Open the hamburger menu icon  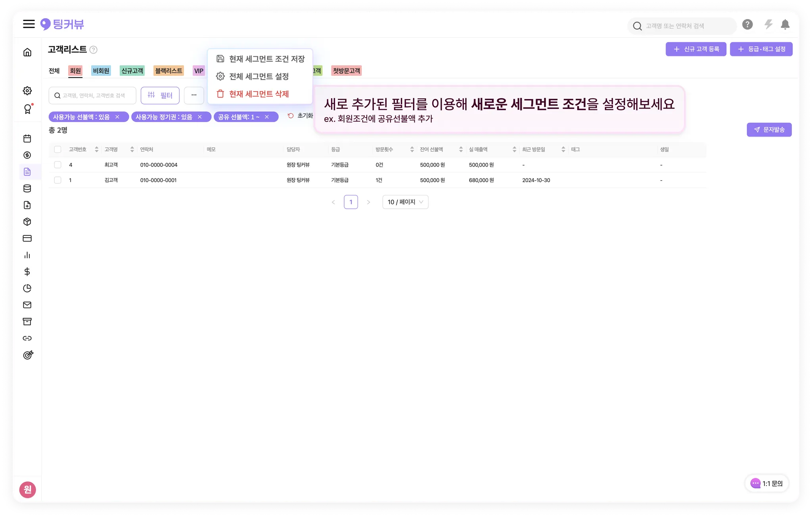29,24
